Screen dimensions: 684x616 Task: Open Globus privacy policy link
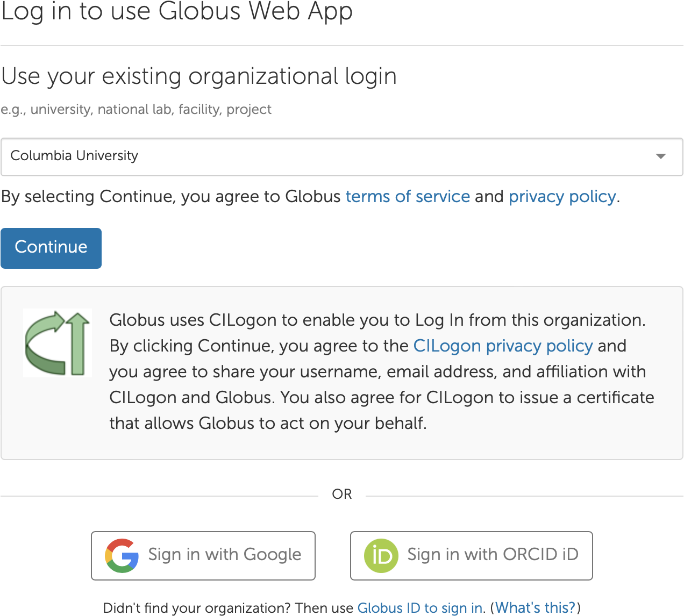coord(562,197)
